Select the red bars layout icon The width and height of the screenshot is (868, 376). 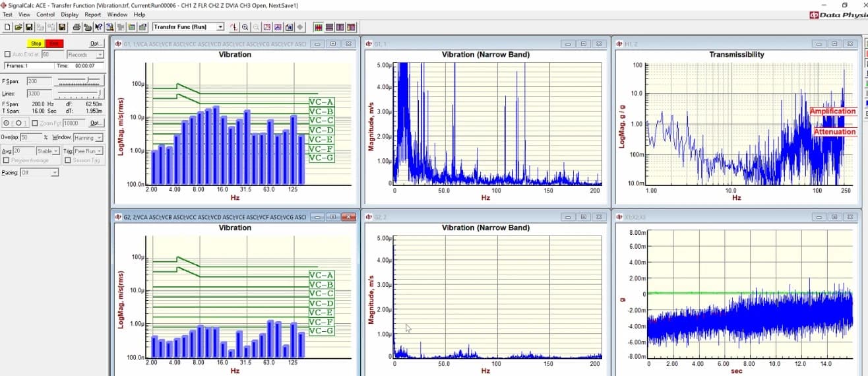pos(319,27)
